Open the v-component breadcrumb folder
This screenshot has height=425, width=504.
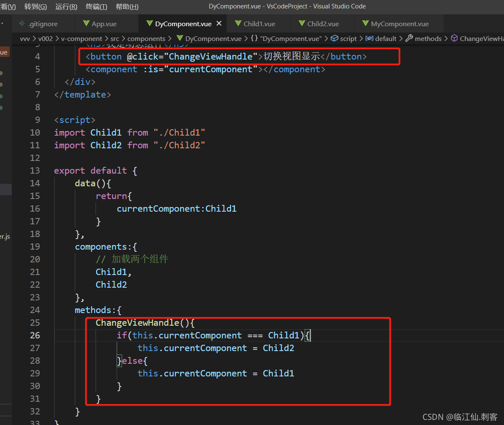point(81,38)
